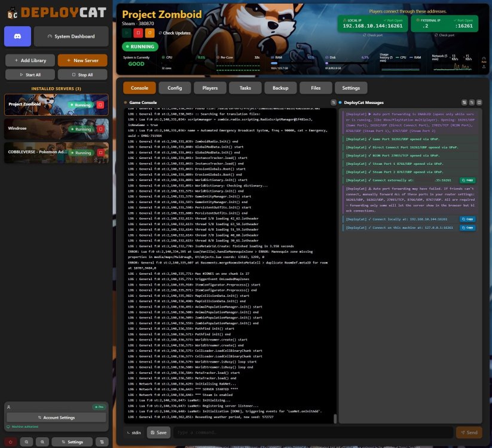Click Check Updates for Project Zomboid
This screenshot has height=448, width=492.
(x=175, y=33)
